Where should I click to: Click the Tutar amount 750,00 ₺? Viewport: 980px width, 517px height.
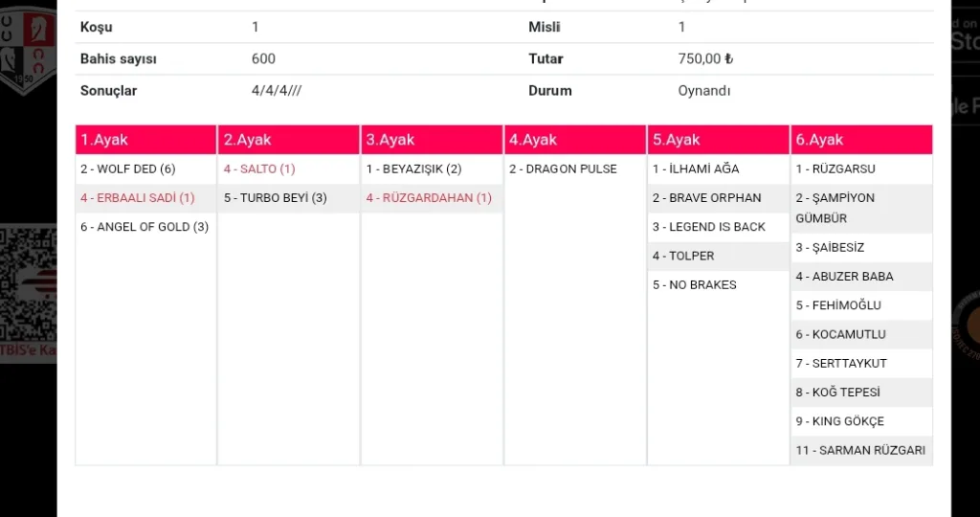[x=705, y=59]
